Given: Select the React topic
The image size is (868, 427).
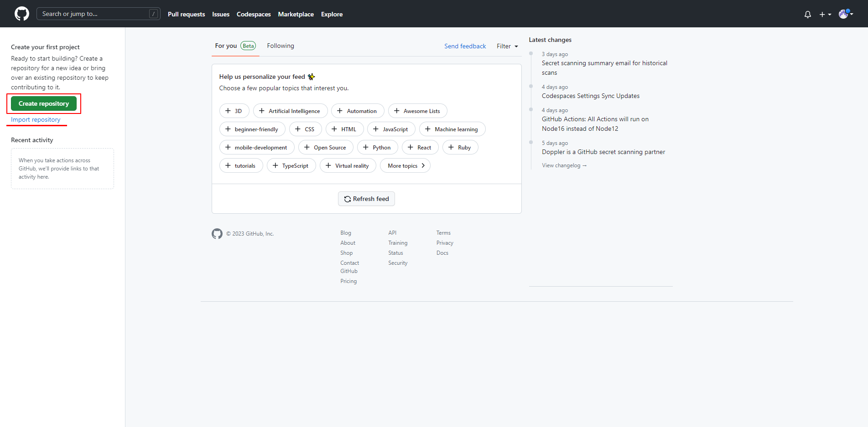Looking at the screenshot, I should 420,147.
